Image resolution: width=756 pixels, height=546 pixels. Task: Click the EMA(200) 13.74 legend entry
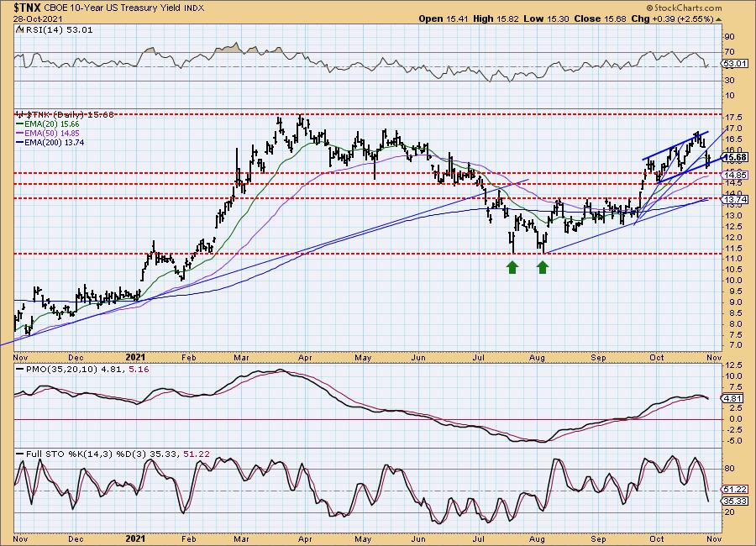pos(50,142)
